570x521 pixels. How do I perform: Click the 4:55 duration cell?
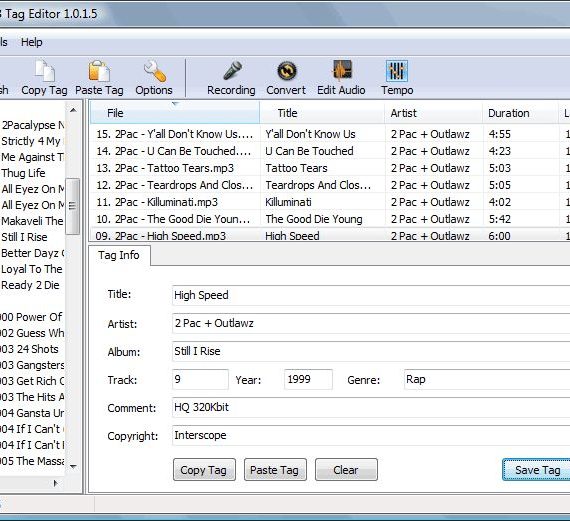pyautogui.click(x=499, y=134)
